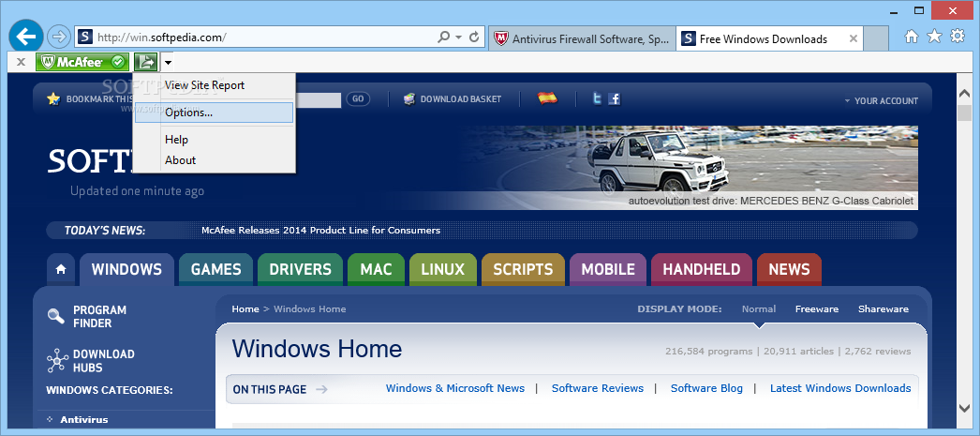Click the Home icon in browser toolbar
980x436 pixels.
tap(912, 37)
